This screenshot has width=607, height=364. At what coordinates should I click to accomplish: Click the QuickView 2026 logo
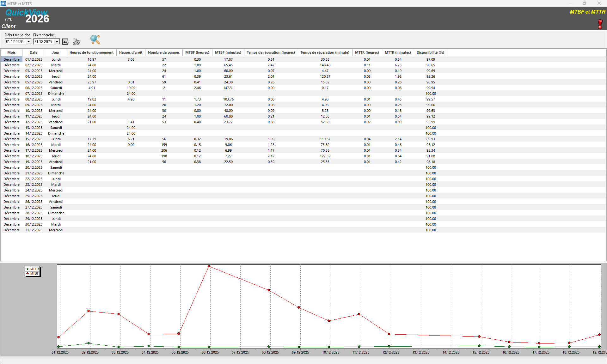[27, 16]
